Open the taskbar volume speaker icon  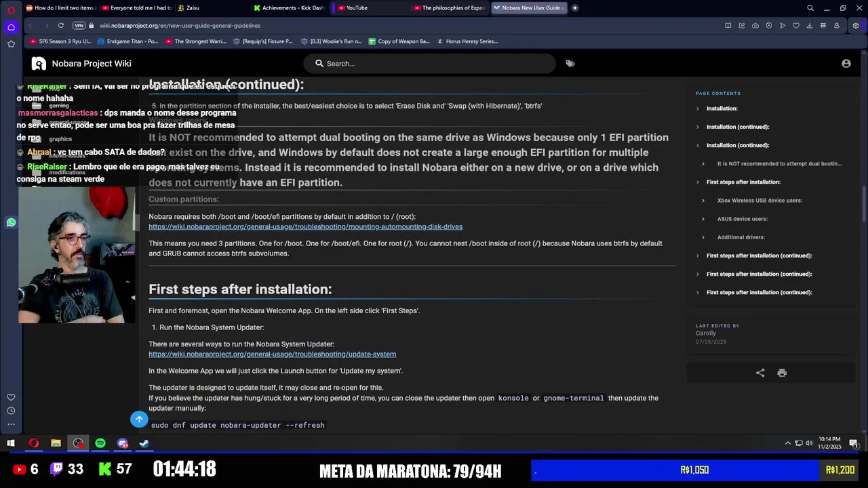(809, 443)
